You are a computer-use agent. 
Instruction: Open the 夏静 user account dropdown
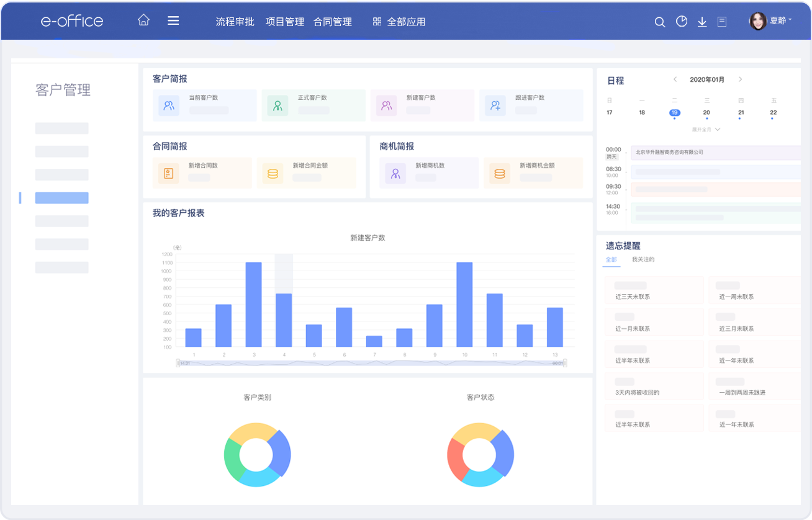click(771, 21)
